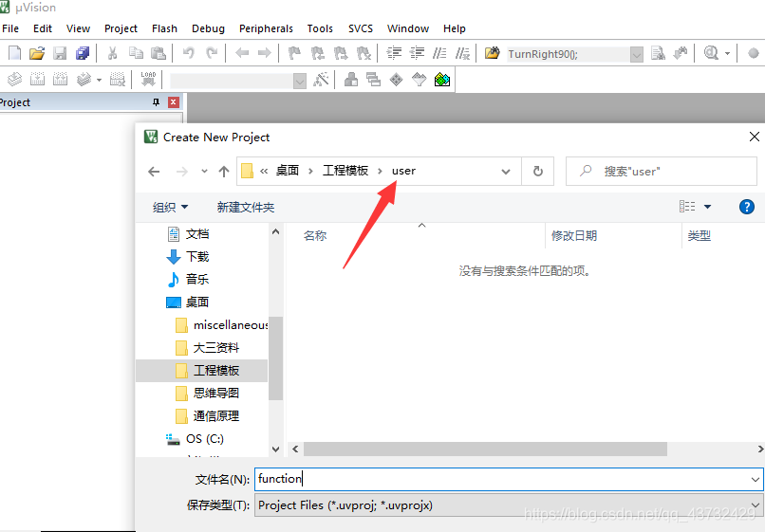
Task: Select the miscellaneous folder in tree
Action: tap(222, 325)
